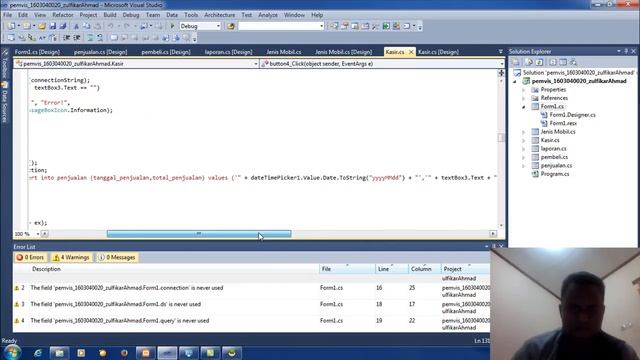Open the Toolbox side tab
This screenshot has height=360, width=640.
(4, 64)
